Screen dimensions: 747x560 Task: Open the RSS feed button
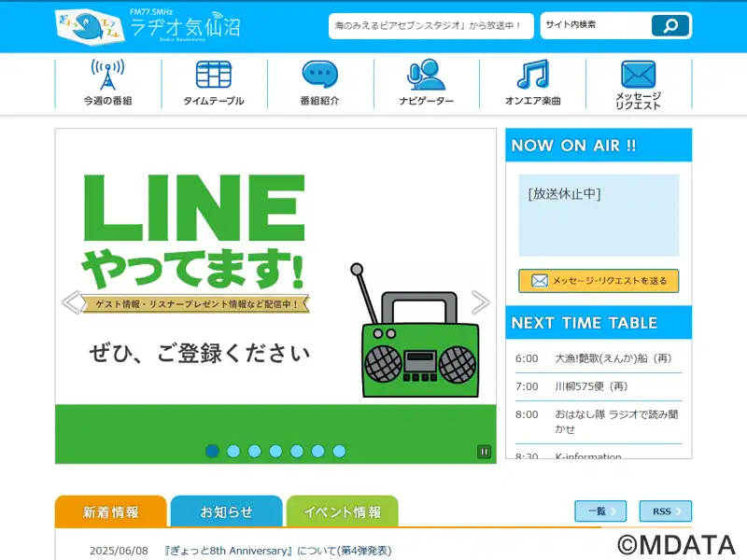[x=666, y=511]
